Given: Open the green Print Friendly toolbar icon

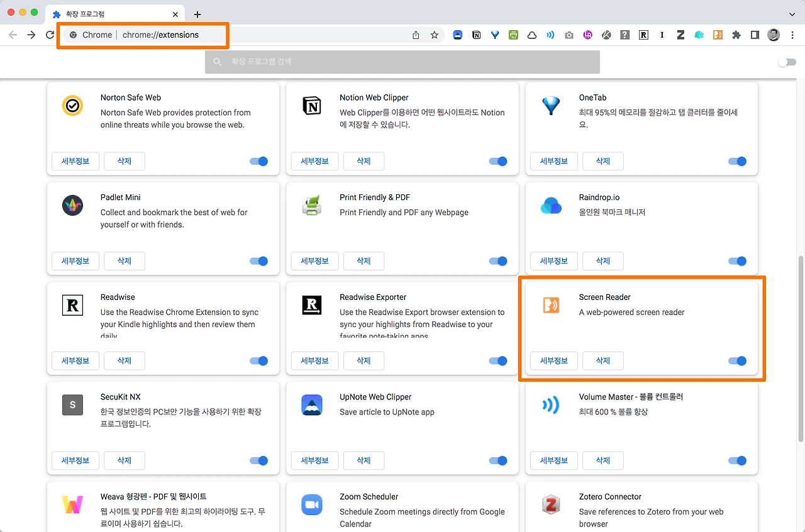Looking at the screenshot, I should pyautogui.click(x=514, y=35).
